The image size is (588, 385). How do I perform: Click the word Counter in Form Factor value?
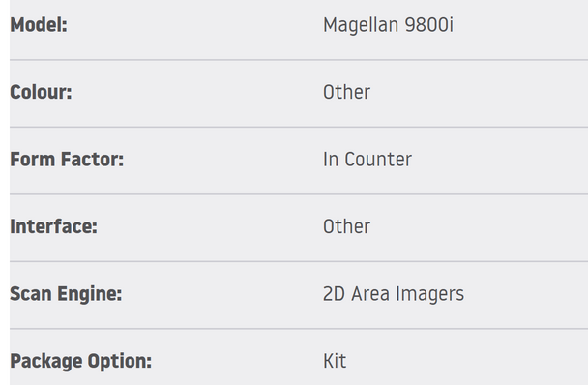(x=378, y=160)
